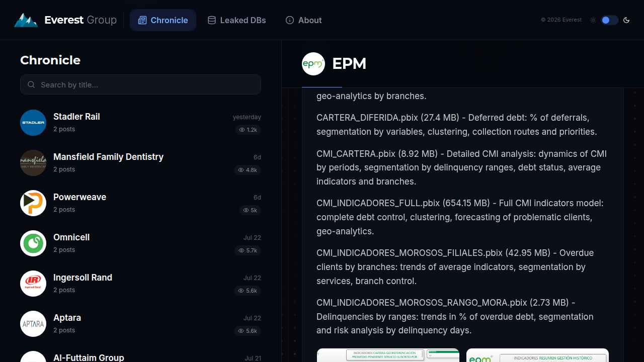
Task: Click the Jul 22 date on Omnicell
Action: coord(252,238)
